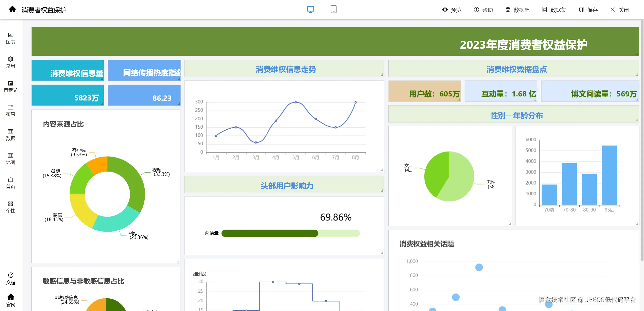Open the 常用 common components panel
This screenshot has height=311, width=644.
point(10,62)
